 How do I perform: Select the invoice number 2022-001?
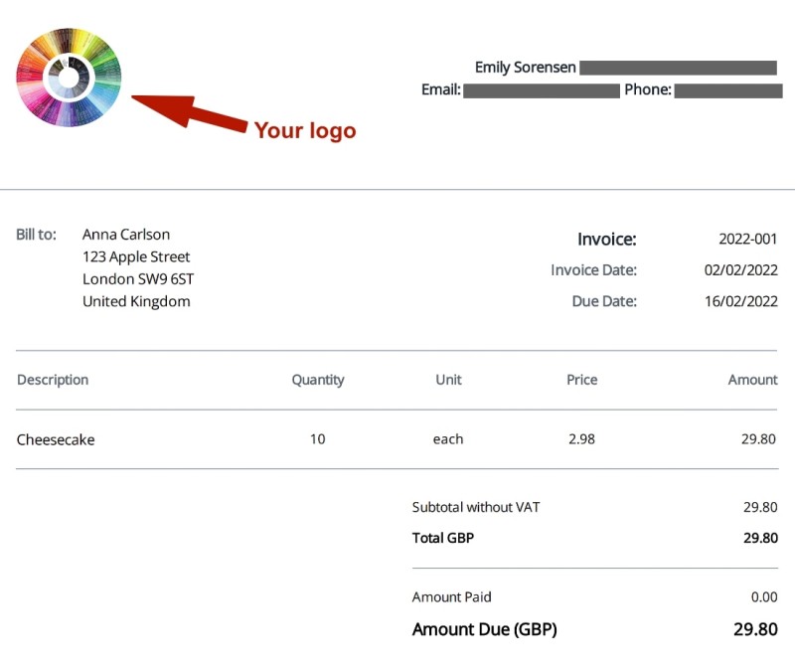pyautogui.click(x=748, y=239)
